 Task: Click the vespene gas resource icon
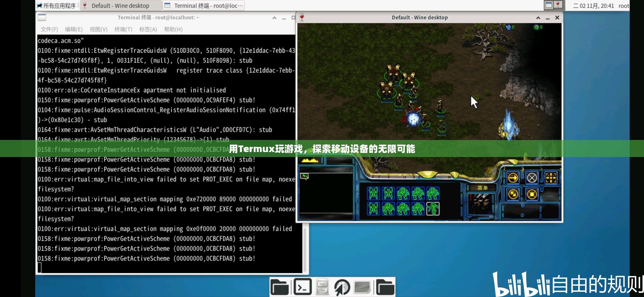pos(536,27)
